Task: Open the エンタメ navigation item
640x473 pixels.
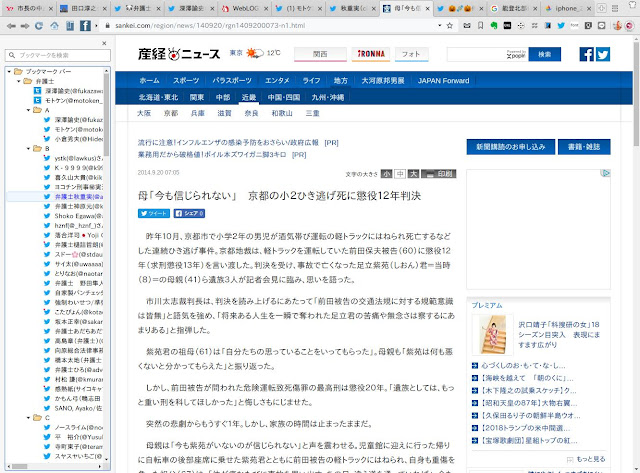Action: pos(277,80)
